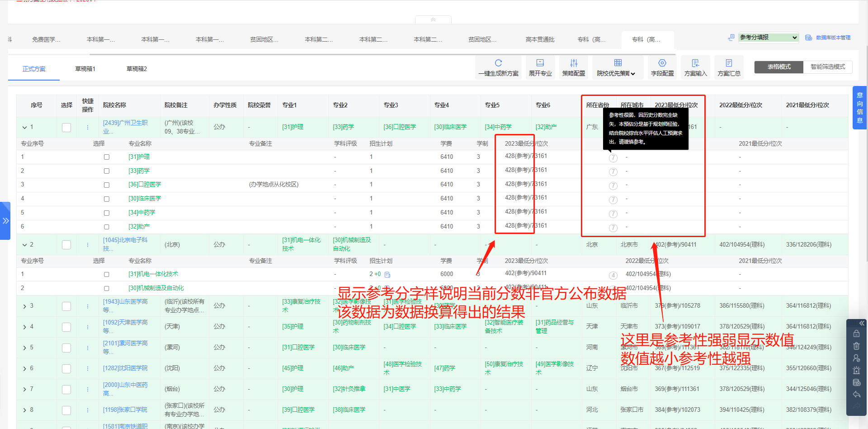Check the checkbox next to [31]护理 major
The image size is (868, 429).
tap(107, 157)
